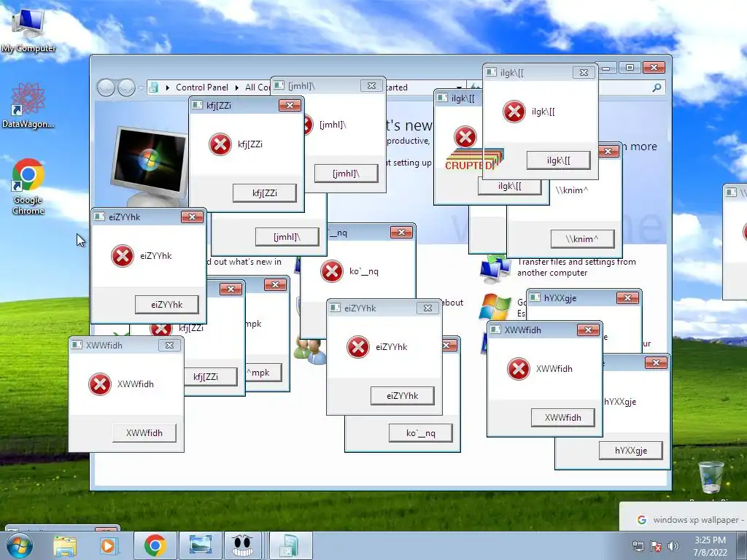
Task: Click the windows xp wallpaper Chrome preview
Action: (x=683, y=517)
